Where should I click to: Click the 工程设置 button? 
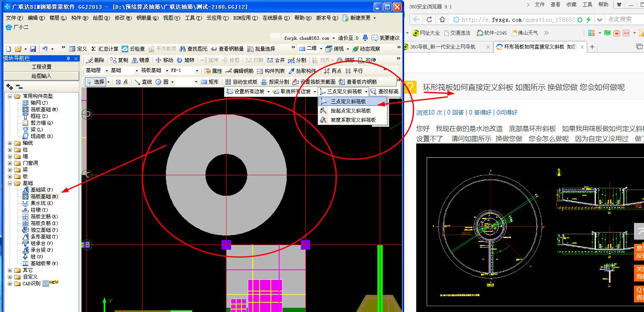pos(41,67)
